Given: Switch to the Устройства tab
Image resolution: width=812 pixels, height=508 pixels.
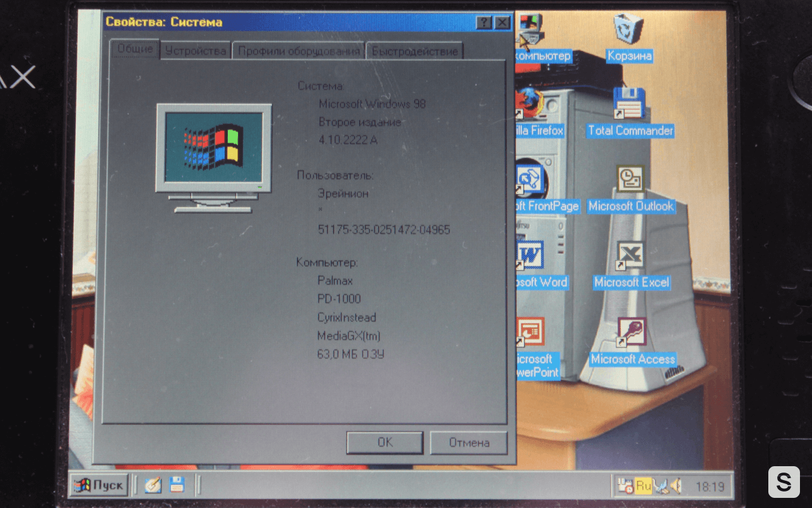Looking at the screenshot, I should coord(196,51).
